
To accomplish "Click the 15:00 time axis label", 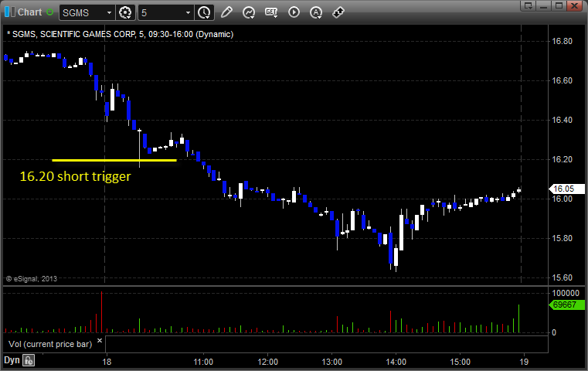I will (x=461, y=362).
